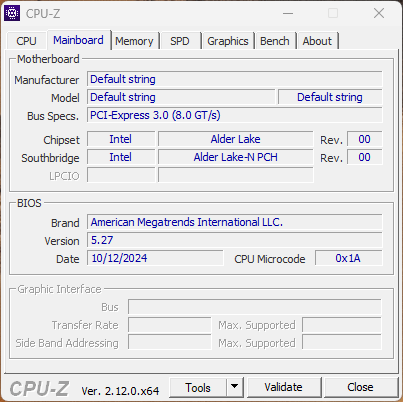The height and width of the screenshot is (402, 403).
Task: Click the CPU Microcode '0x1A' value
Action: pos(349,258)
